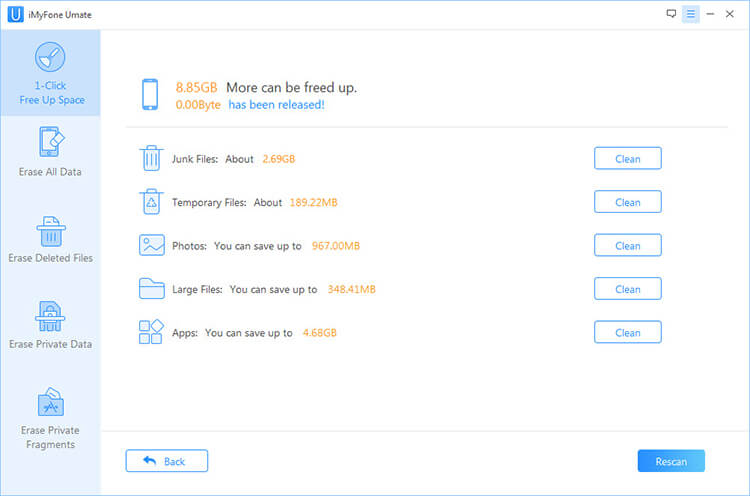The width and height of the screenshot is (750, 496).
Task: Click the Temporary Files recycle bin icon
Action: click(x=151, y=201)
